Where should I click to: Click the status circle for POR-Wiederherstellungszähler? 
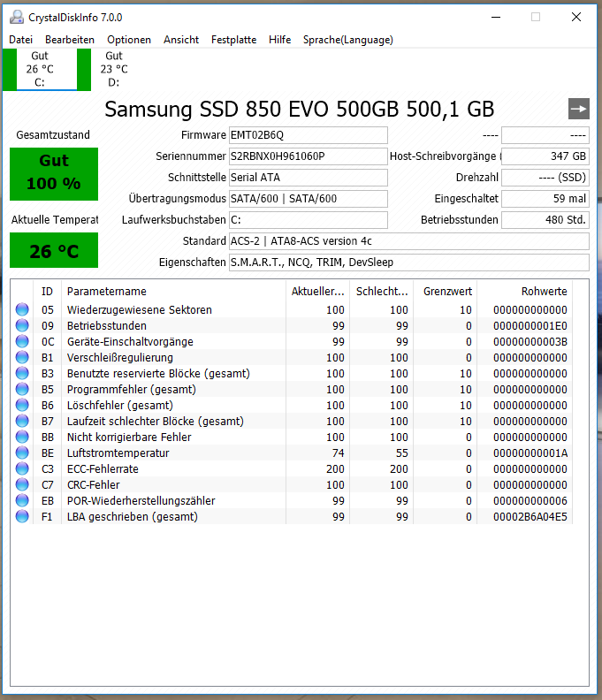pyautogui.click(x=22, y=501)
